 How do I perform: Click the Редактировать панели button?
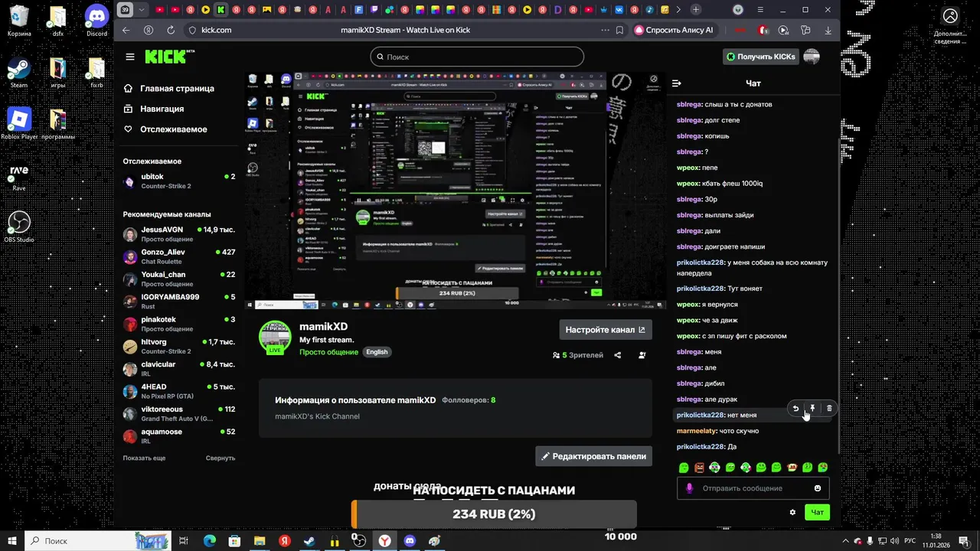coord(594,456)
